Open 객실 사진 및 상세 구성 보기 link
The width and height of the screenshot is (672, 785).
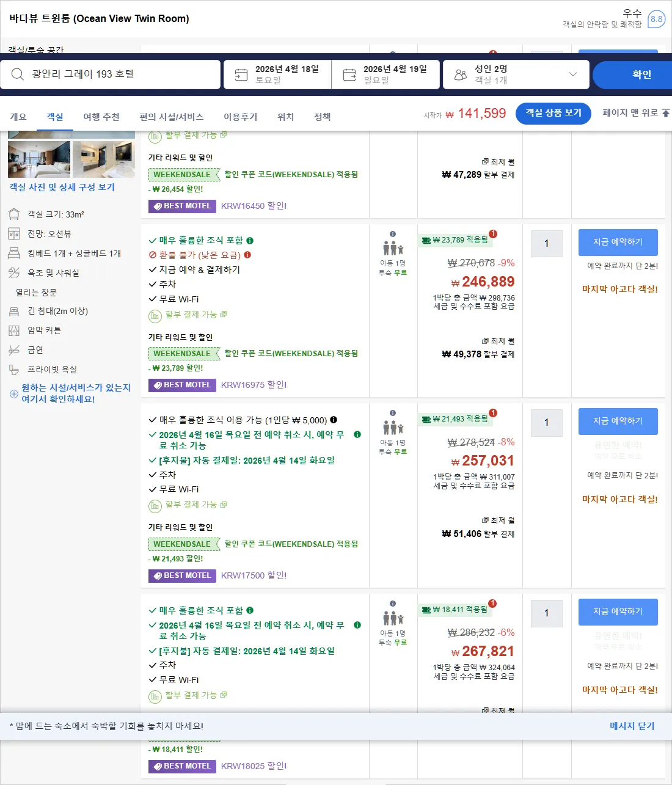click(62, 188)
